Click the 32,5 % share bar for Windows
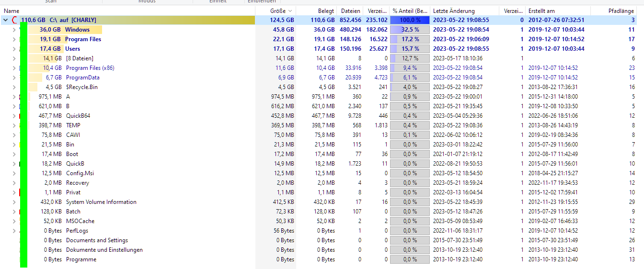The width and height of the screenshot is (644, 269). coord(410,30)
